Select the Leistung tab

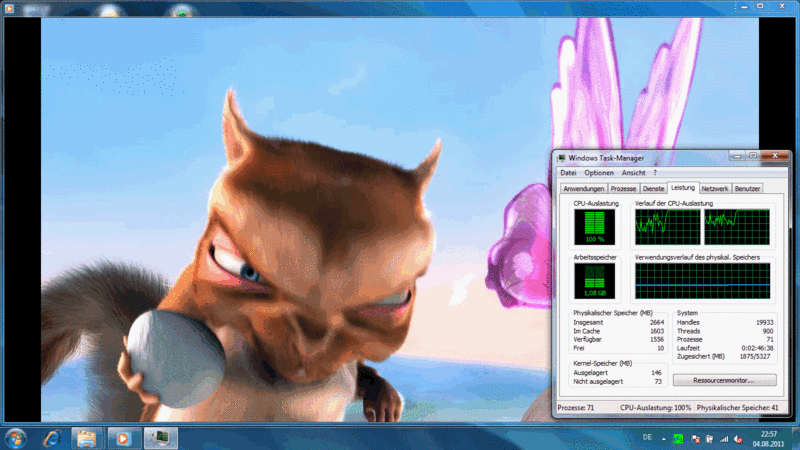[683, 188]
